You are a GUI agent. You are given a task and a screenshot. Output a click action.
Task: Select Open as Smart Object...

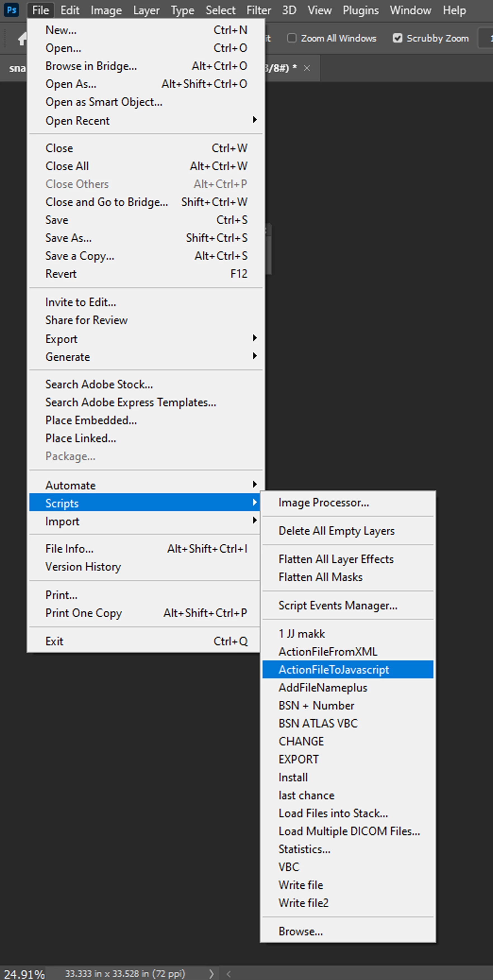pos(146,102)
